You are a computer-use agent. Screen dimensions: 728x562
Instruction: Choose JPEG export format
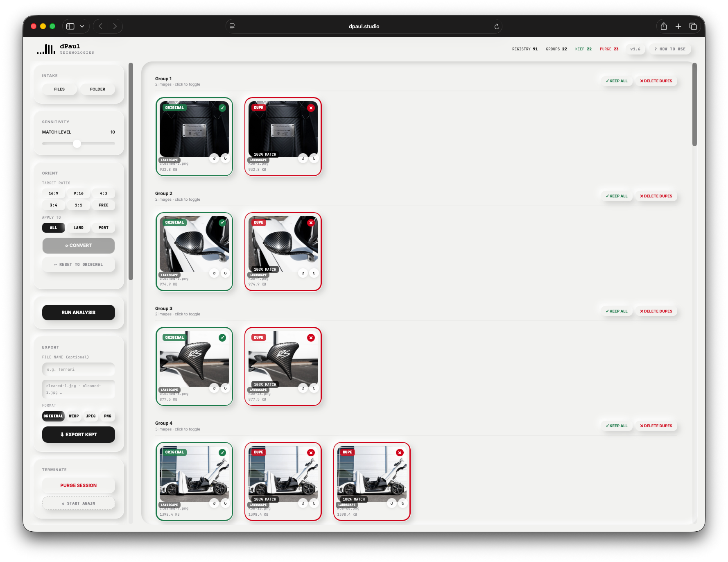tap(91, 416)
